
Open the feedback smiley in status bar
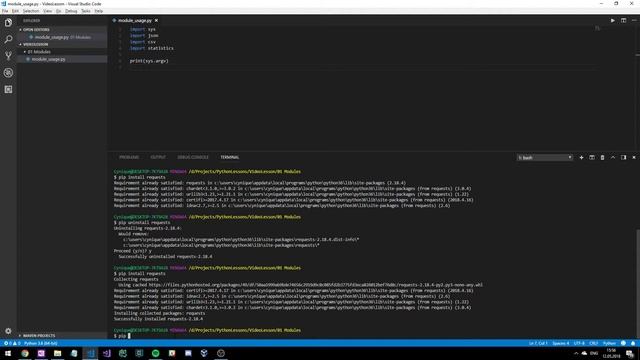point(623,343)
